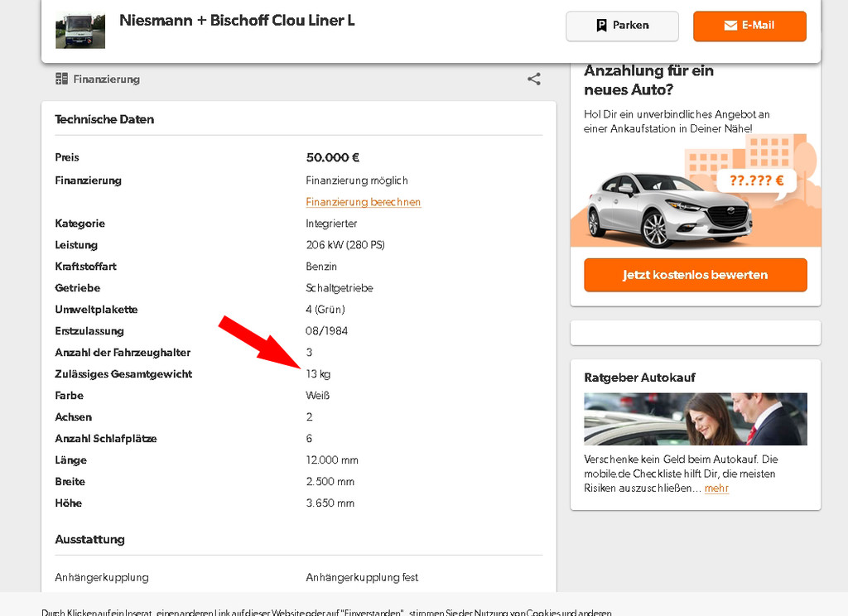Viewport: 848px width, 616px height.
Task: Click the envelope icon in E-Mail button
Action: tap(730, 26)
